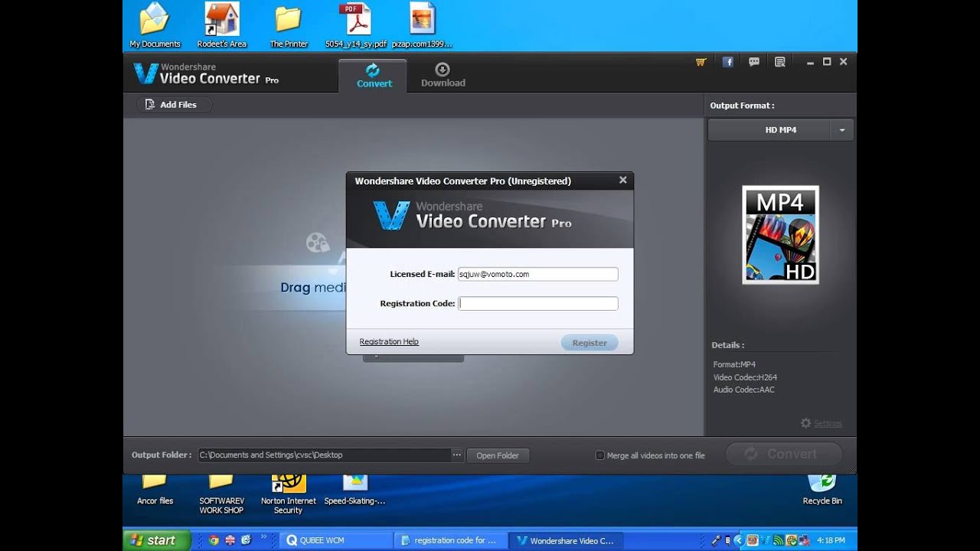Open the Recycle Bin
The width and height of the screenshot is (980, 551).
[822, 491]
